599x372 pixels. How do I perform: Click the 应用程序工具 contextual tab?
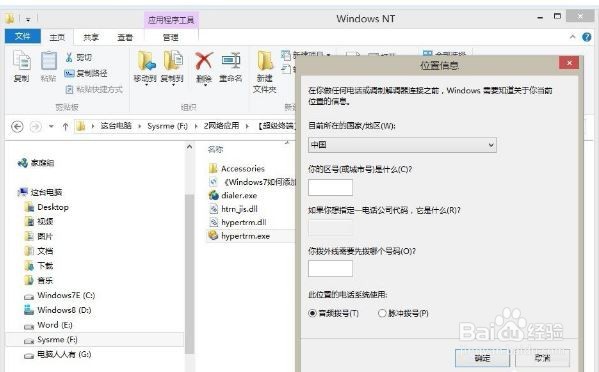click(x=171, y=20)
